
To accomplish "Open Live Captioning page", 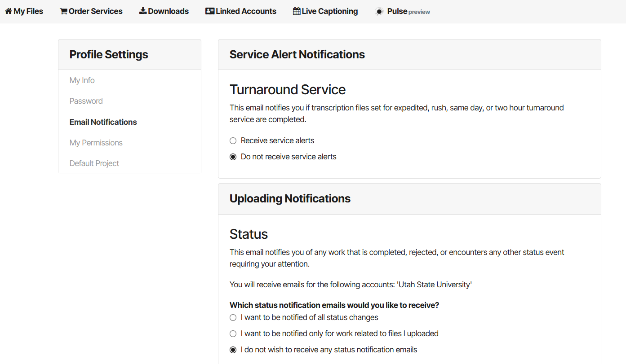I will click(325, 11).
